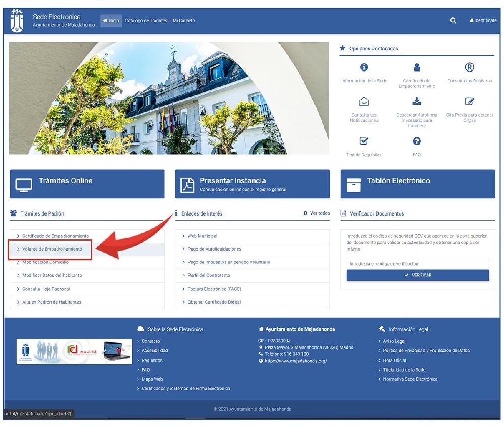The width and height of the screenshot is (504, 428).
Task: Click the Trámites Online button
Action: (x=87, y=184)
